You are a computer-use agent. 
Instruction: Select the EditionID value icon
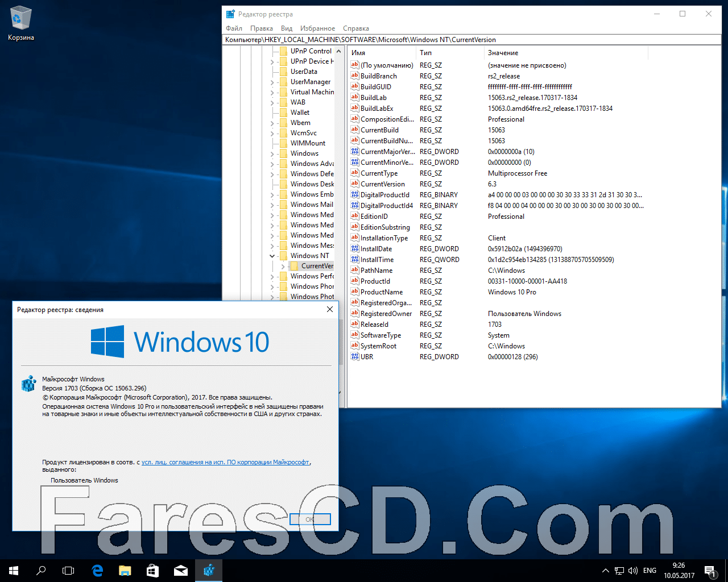click(355, 216)
